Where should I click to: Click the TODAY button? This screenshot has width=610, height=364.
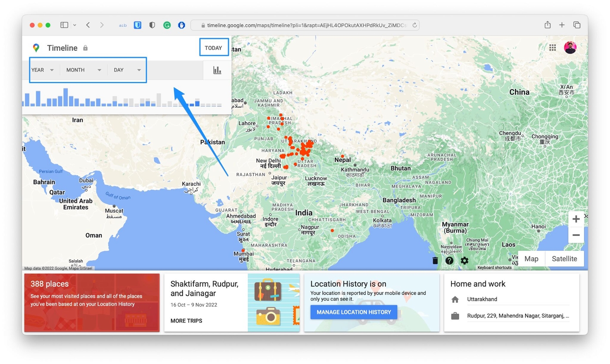(x=213, y=48)
